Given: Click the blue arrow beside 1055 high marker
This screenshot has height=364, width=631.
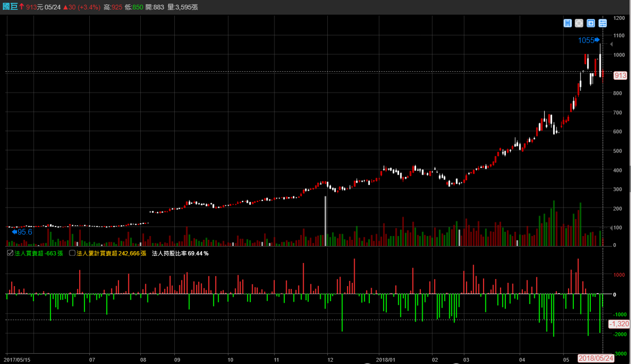Looking at the screenshot, I should pos(597,40).
